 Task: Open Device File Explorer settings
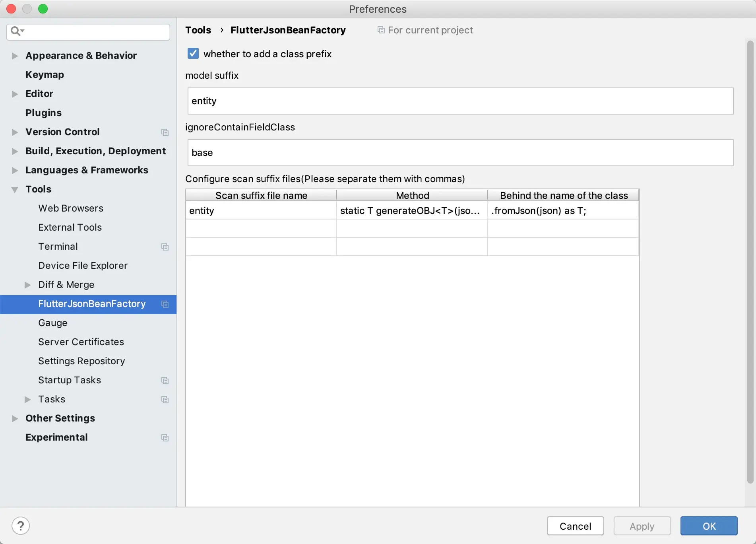[83, 266]
